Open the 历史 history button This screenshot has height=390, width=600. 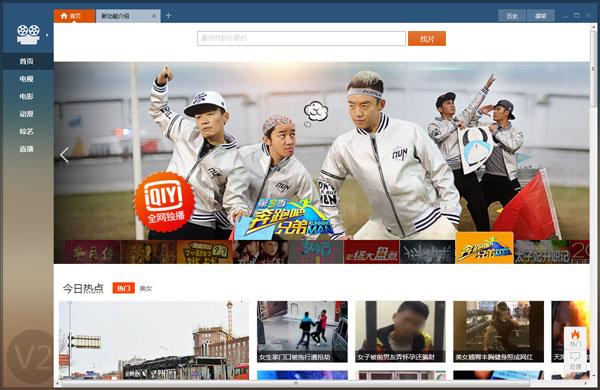click(512, 16)
